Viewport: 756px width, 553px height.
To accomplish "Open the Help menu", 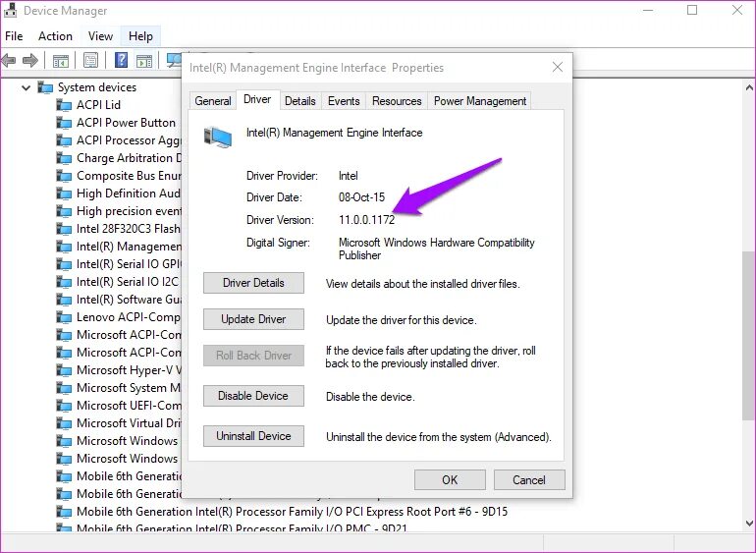I will (x=140, y=36).
